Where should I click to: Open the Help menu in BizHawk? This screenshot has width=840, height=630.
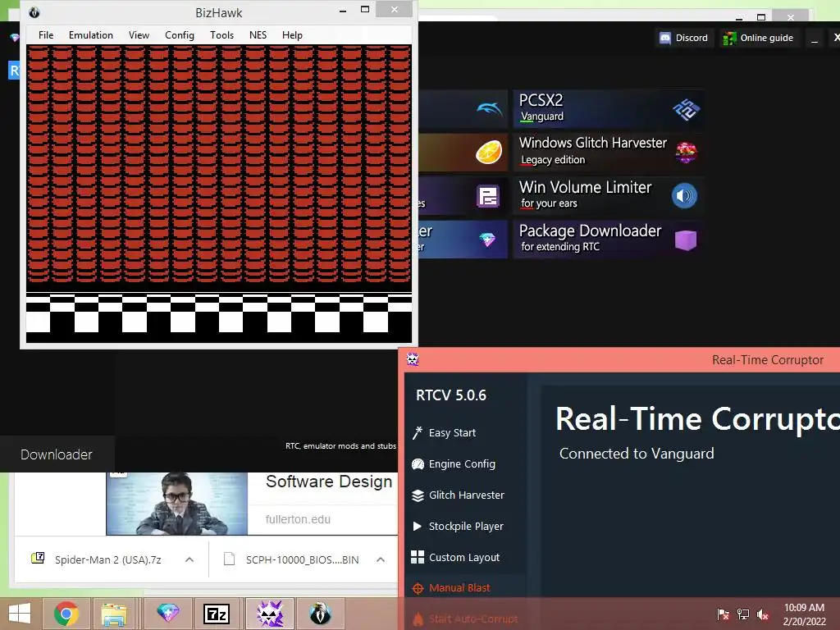(x=292, y=35)
